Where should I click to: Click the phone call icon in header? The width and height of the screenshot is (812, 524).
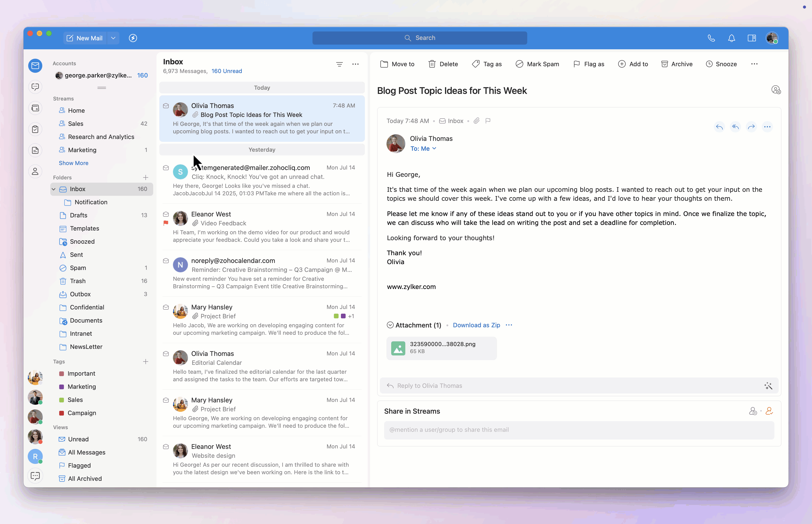(711, 38)
